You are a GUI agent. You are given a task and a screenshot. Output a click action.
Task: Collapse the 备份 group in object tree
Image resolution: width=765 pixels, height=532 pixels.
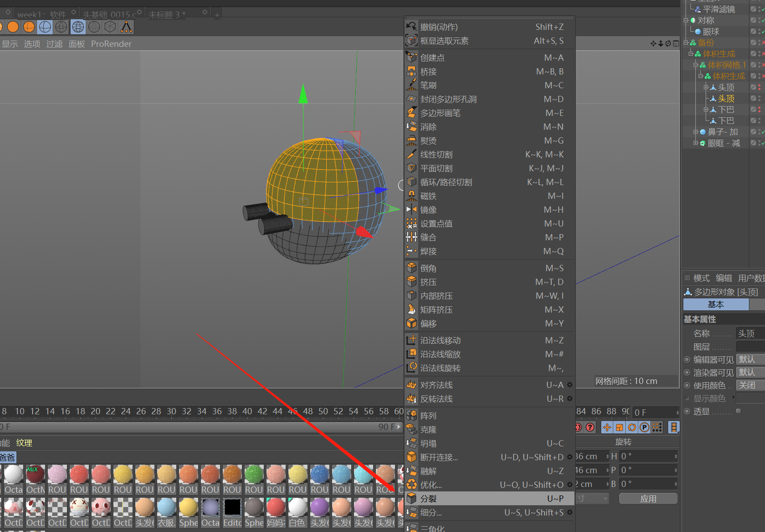pyautogui.click(x=686, y=43)
